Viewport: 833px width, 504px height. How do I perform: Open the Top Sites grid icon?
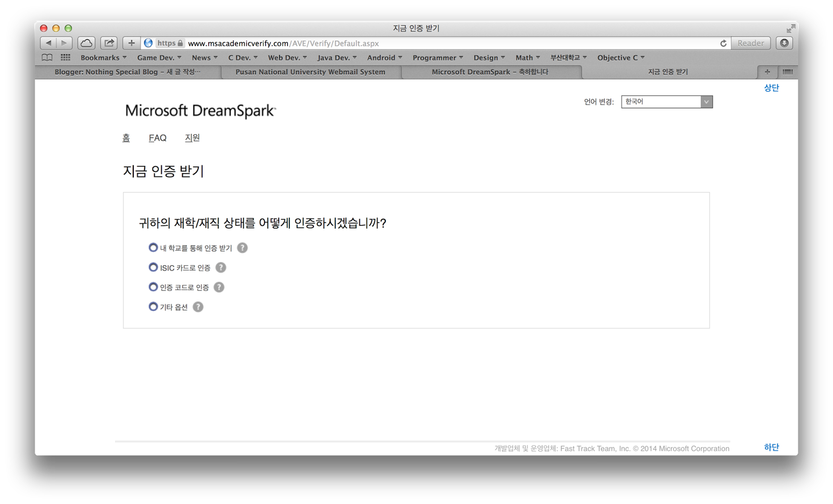click(65, 58)
